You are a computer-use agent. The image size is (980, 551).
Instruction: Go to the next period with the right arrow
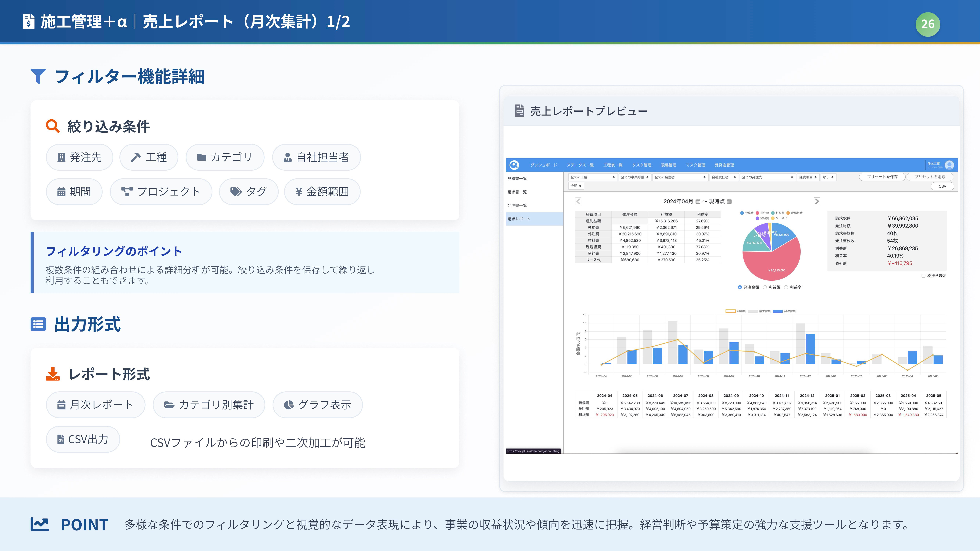click(817, 201)
